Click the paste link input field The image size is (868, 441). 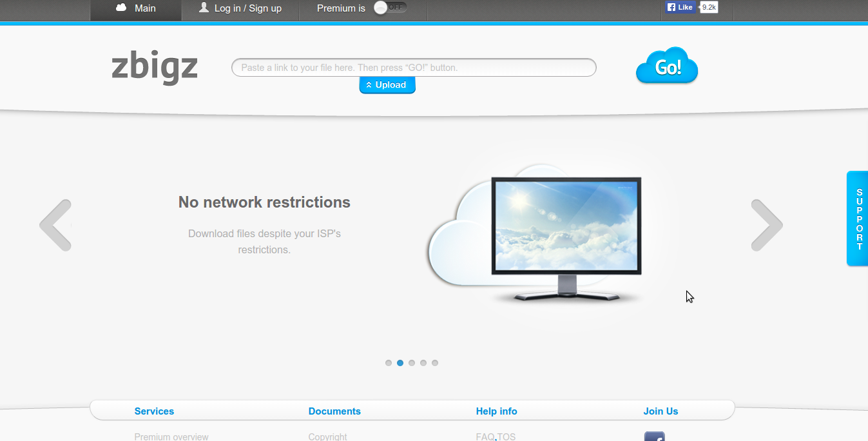point(414,67)
